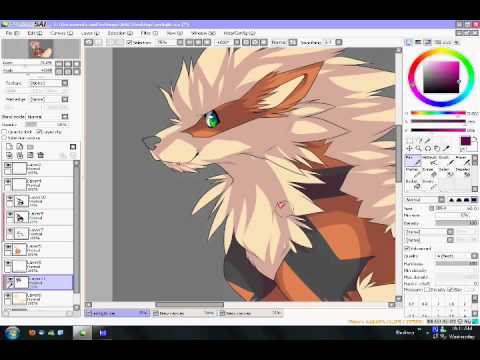Open the canvas zoom percentage dropdown
The height and width of the screenshot is (360, 480).
click(180, 42)
